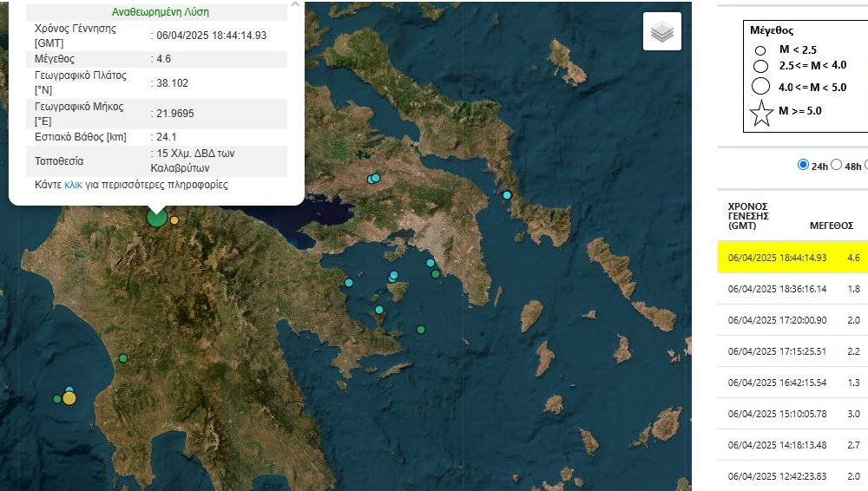Select the 06/04/2025 15:10:05.78 table row
Image resolution: width=868 pixels, height=491 pixels.
pos(792,414)
